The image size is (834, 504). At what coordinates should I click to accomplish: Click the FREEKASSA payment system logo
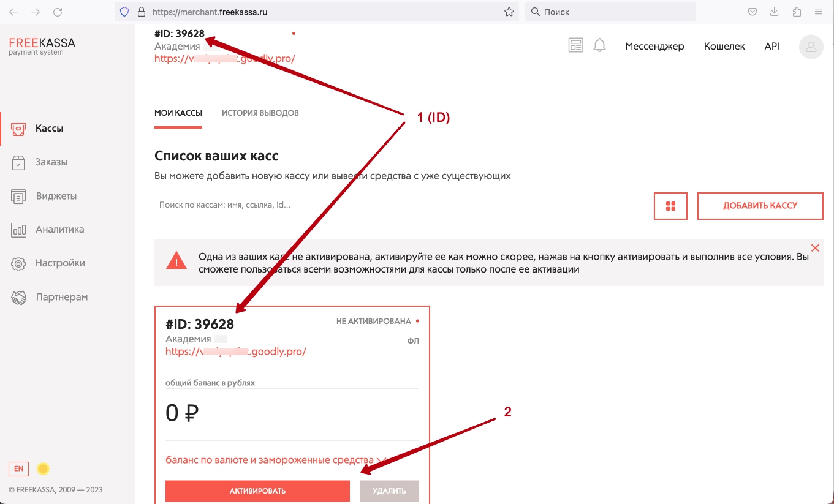pyautogui.click(x=42, y=46)
